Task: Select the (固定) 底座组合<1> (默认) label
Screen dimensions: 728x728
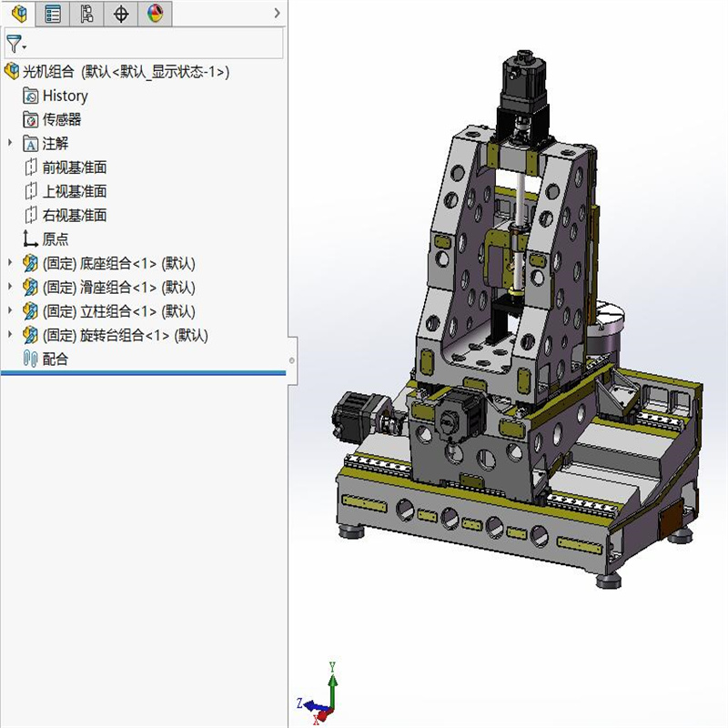Action: (x=119, y=264)
